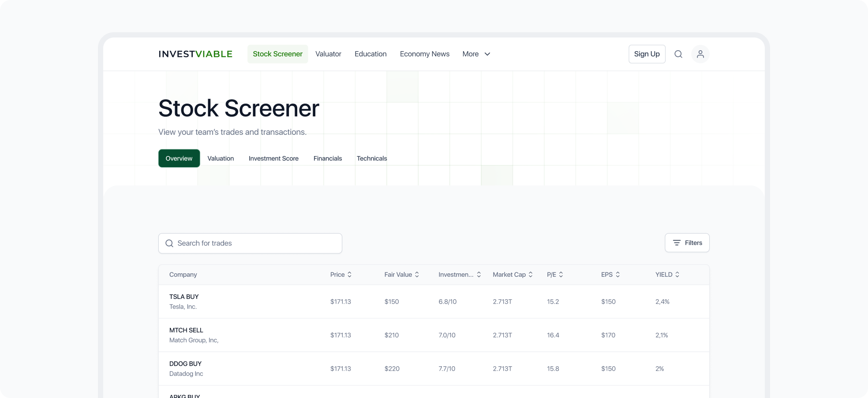Image resolution: width=868 pixels, height=398 pixels.
Task: Click price $171.13 in TSLA row
Action: click(340, 302)
